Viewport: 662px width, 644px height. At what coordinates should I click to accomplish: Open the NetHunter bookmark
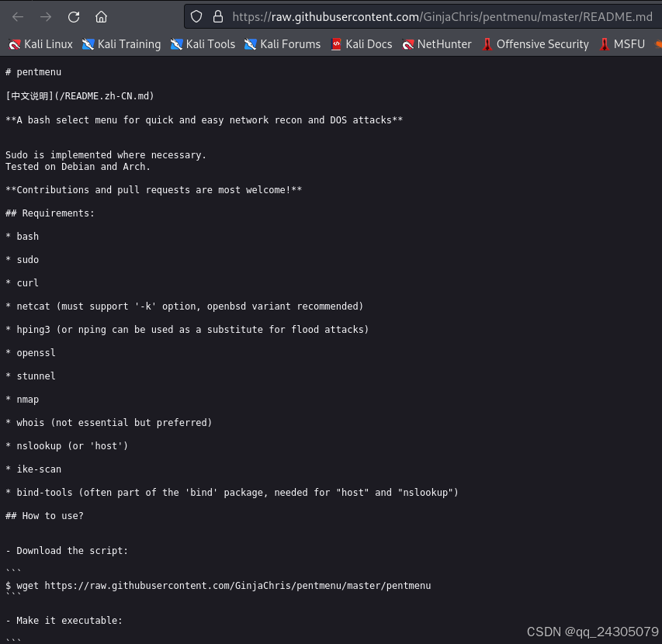pos(437,44)
